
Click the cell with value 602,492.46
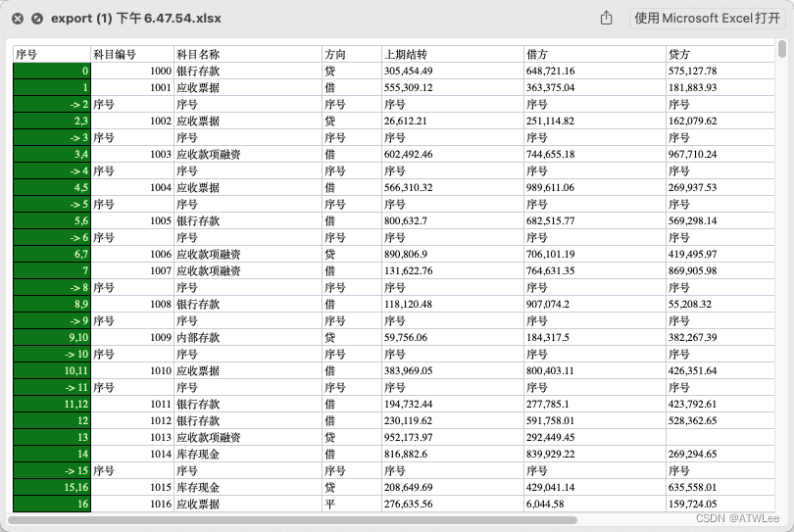tap(452, 155)
